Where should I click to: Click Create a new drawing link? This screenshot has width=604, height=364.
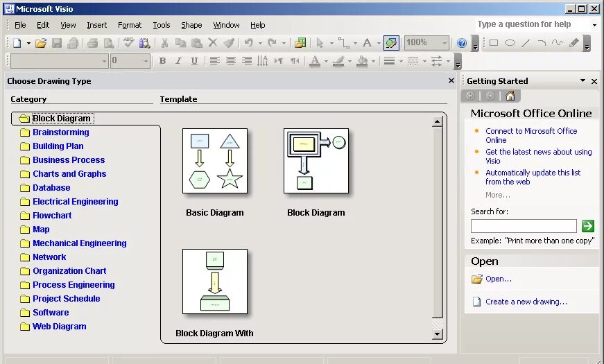coord(526,302)
